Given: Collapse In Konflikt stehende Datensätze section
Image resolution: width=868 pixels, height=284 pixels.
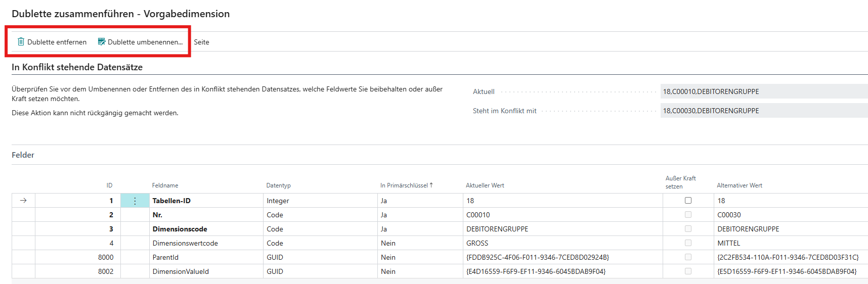Looking at the screenshot, I should 77,67.
